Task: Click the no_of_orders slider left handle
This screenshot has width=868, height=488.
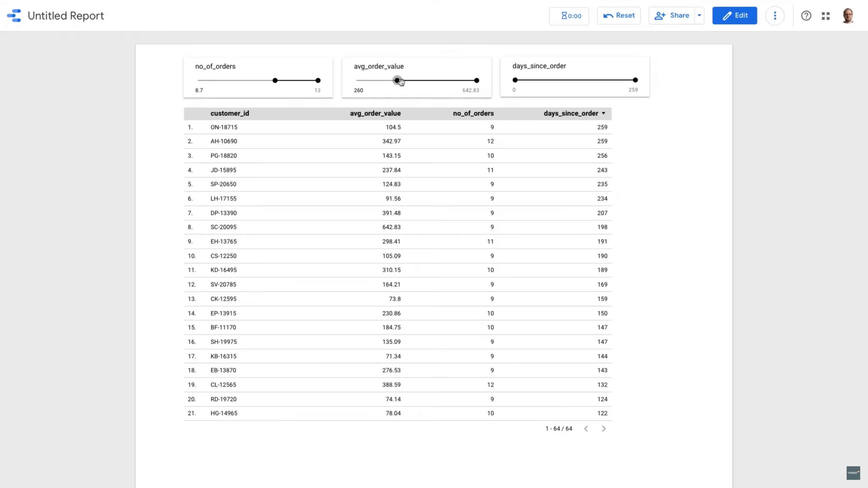Action: (275, 81)
